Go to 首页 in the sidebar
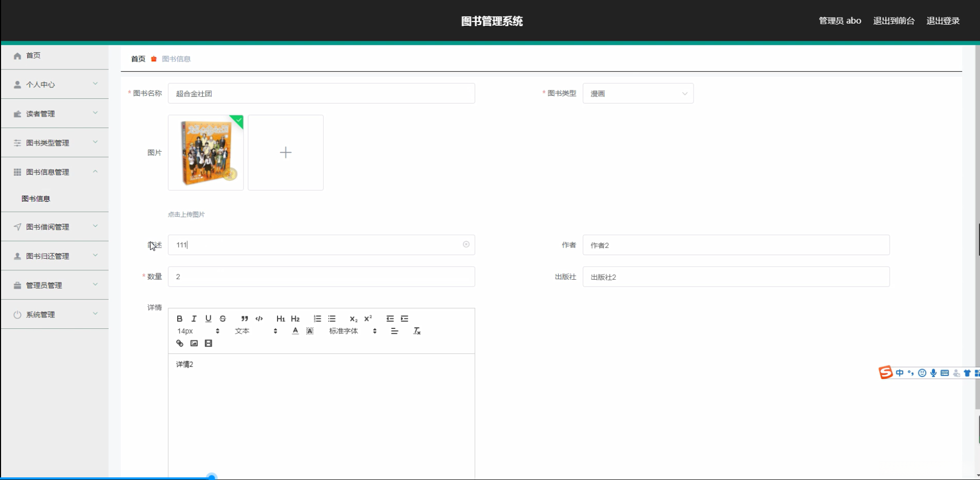 55,55
